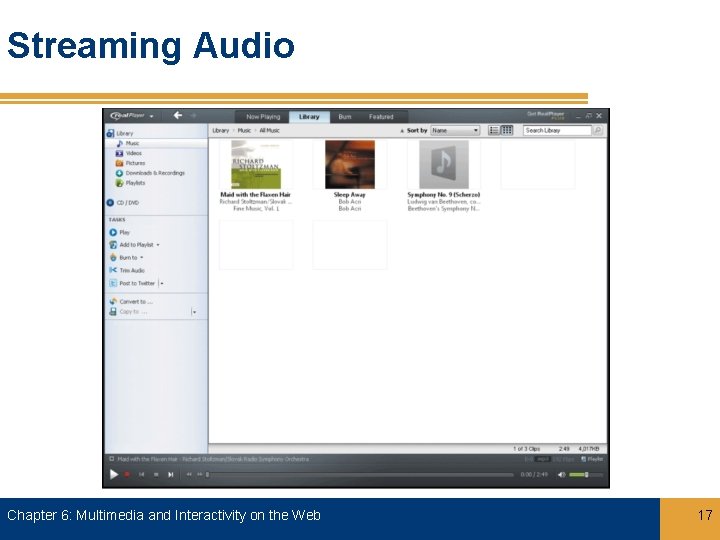Screen dimensions: 720x540
Task: Select the Library tab
Action: coord(309,117)
